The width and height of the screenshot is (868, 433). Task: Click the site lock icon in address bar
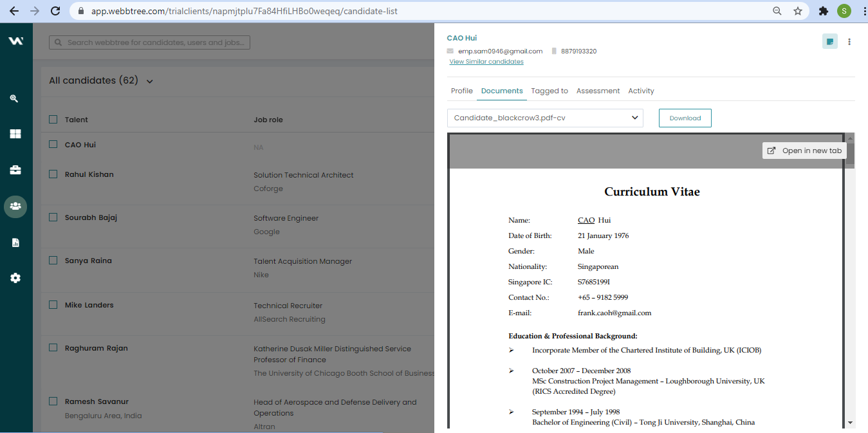click(81, 11)
